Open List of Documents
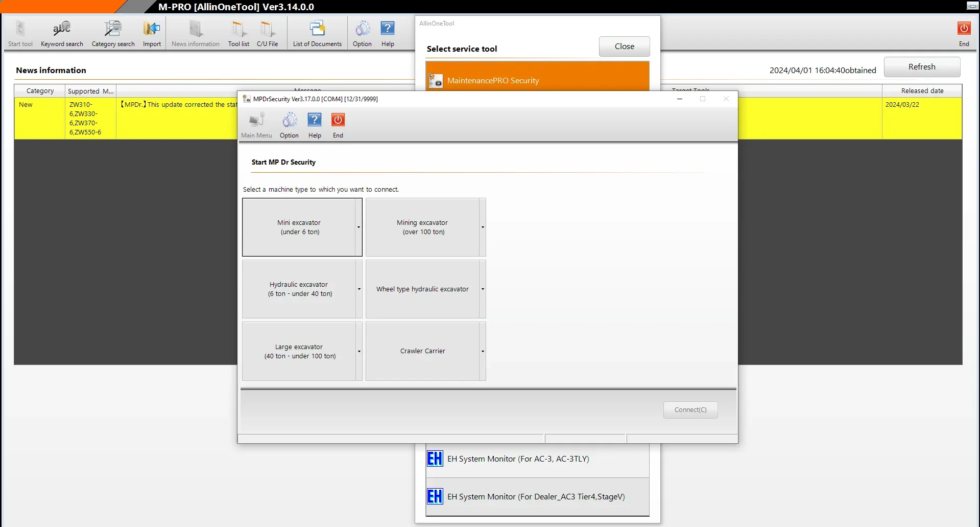The height and width of the screenshot is (527, 980). click(317, 34)
